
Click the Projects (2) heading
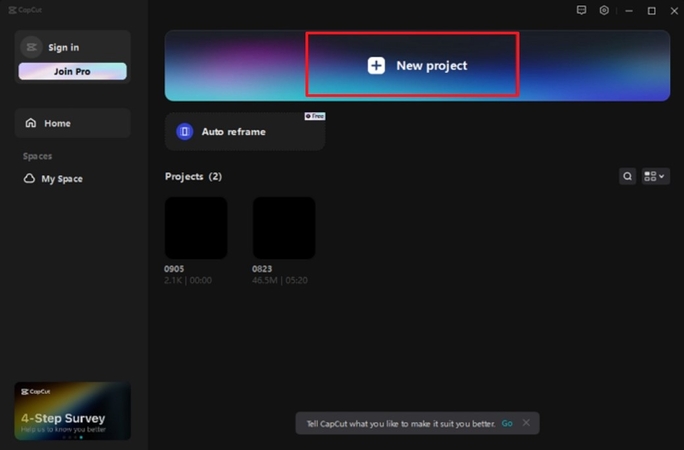[193, 177]
